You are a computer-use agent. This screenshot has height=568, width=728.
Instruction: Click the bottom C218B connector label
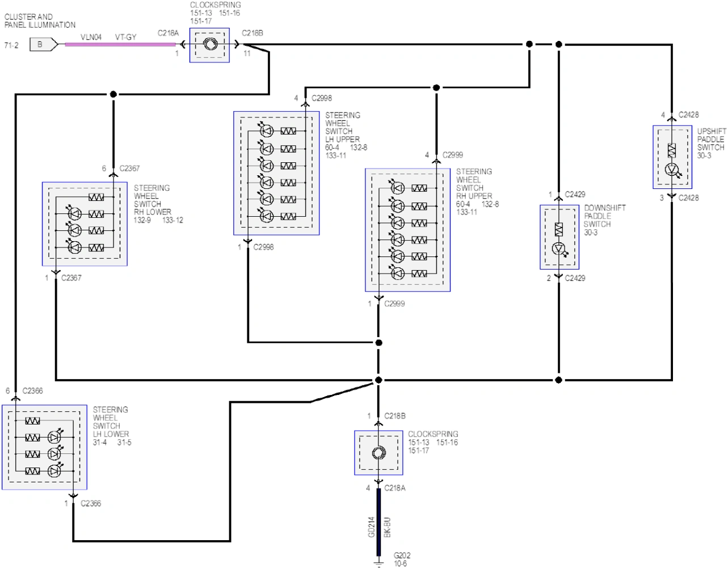point(395,416)
